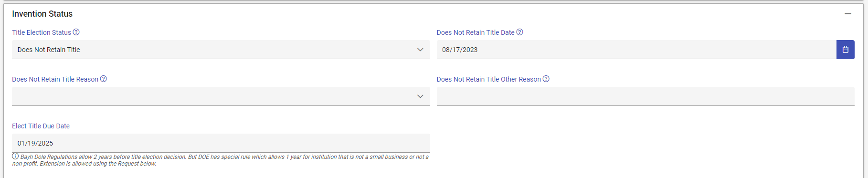Collapse the Invention Status section
Screen dimensions: 868x178
(x=848, y=14)
